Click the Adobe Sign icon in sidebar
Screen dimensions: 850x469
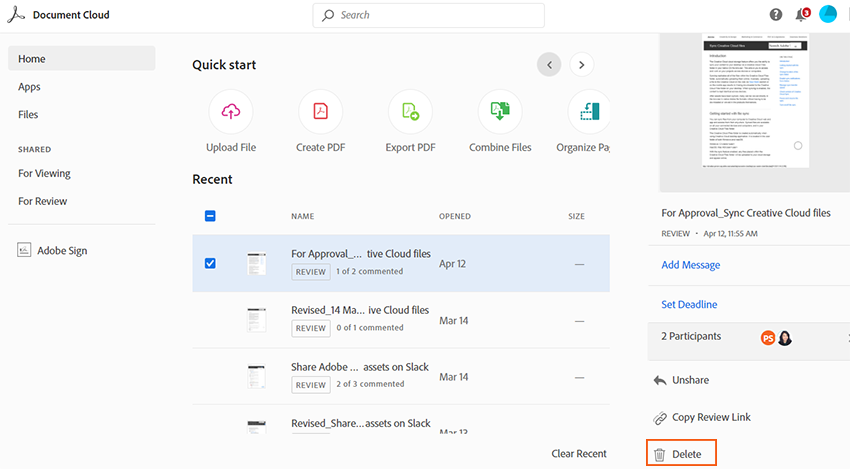[24, 249]
